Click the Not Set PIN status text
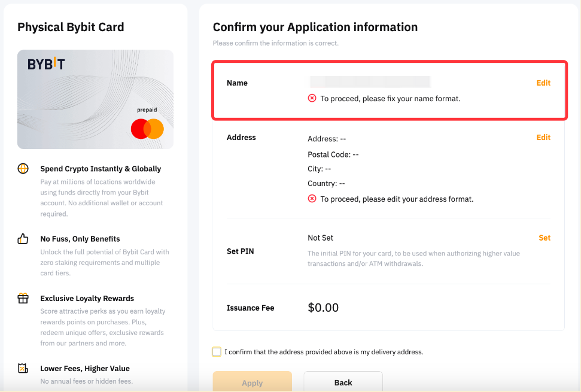This screenshot has height=392, width=581. (x=321, y=238)
